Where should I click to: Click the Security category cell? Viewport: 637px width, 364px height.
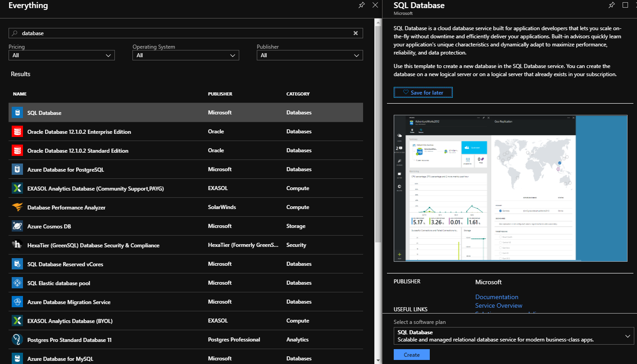click(296, 245)
